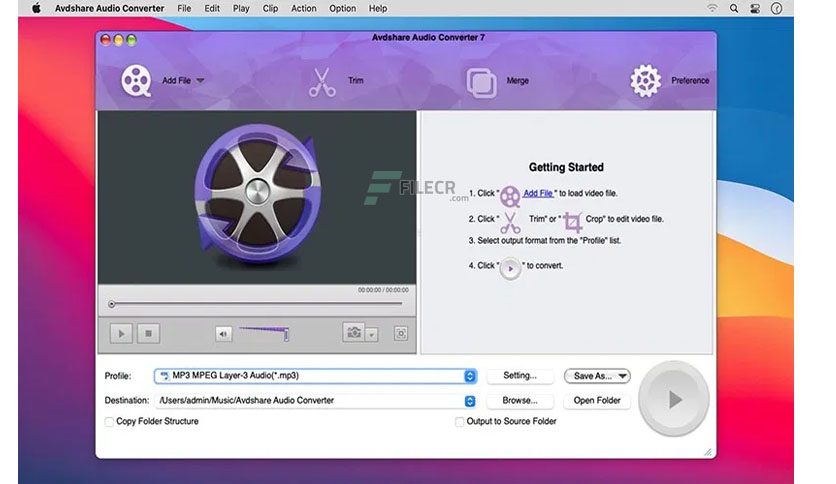
Task: Adjust the volume slider
Action: (264, 334)
